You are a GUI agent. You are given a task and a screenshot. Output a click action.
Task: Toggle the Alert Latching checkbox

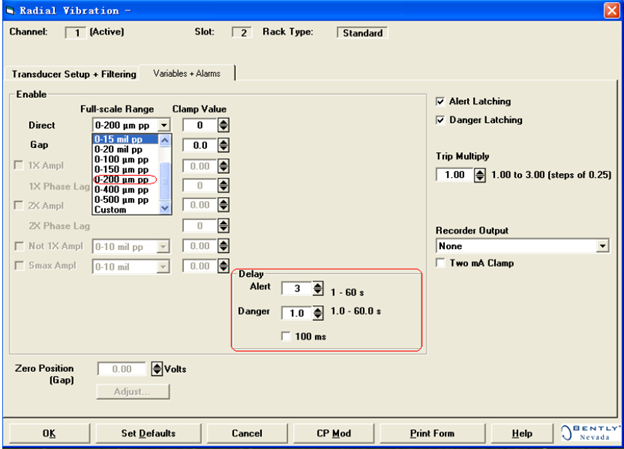tap(440, 102)
